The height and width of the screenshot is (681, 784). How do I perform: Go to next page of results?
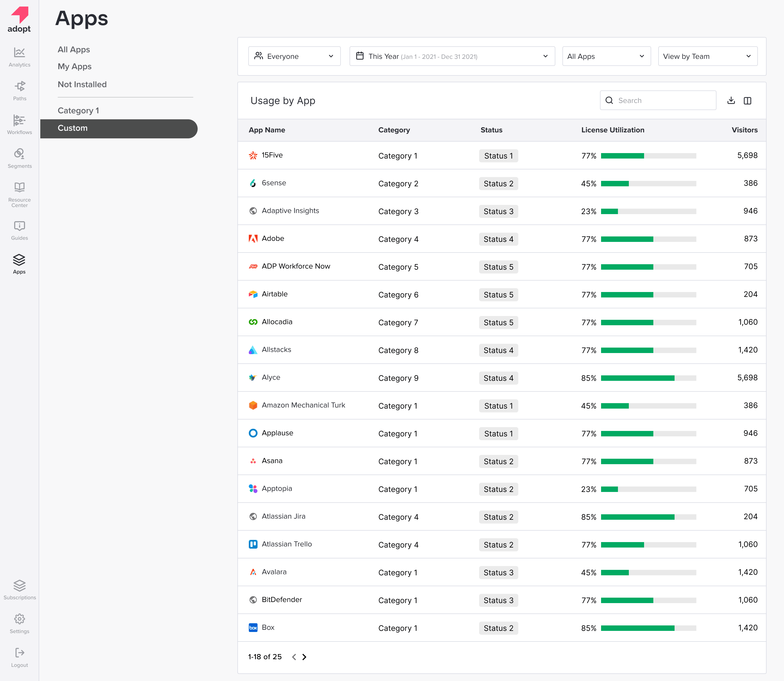tap(304, 657)
